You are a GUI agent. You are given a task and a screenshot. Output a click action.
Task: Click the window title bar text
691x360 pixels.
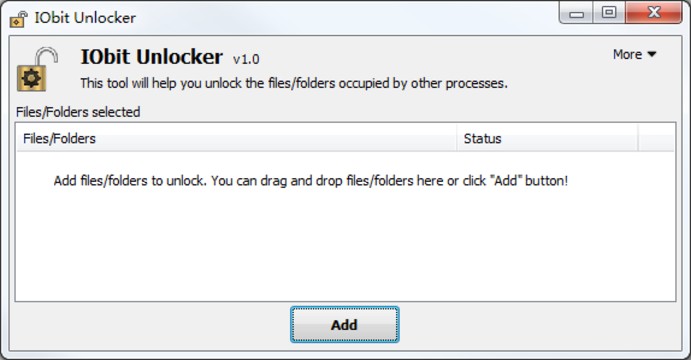pyautogui.click(x=85, y=18)
